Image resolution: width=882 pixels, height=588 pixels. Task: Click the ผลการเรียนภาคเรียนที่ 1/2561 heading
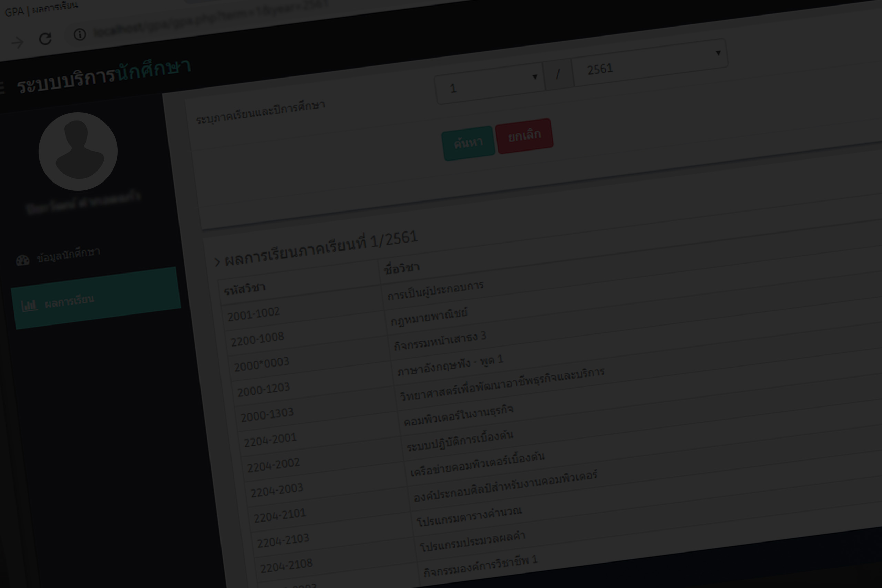[x=321, y=248]
